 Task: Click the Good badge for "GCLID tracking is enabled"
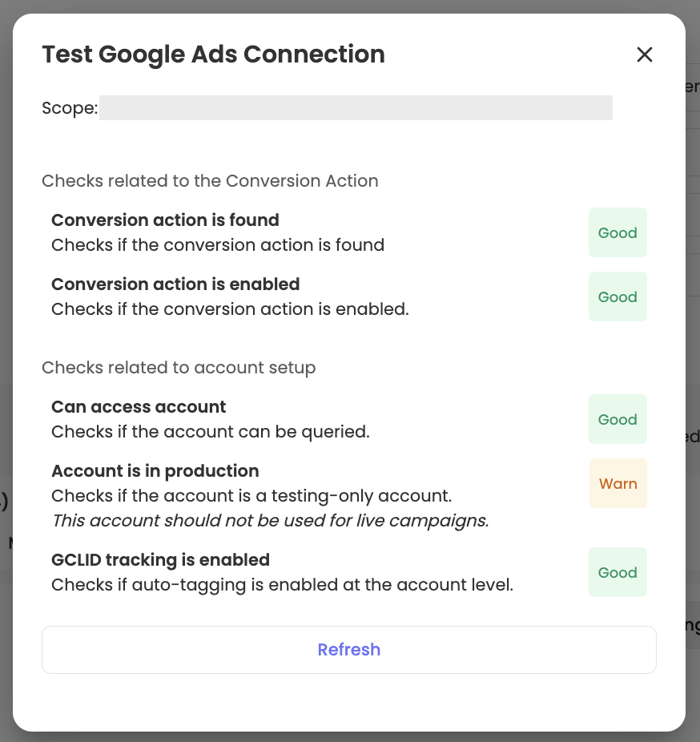(618, 573)
